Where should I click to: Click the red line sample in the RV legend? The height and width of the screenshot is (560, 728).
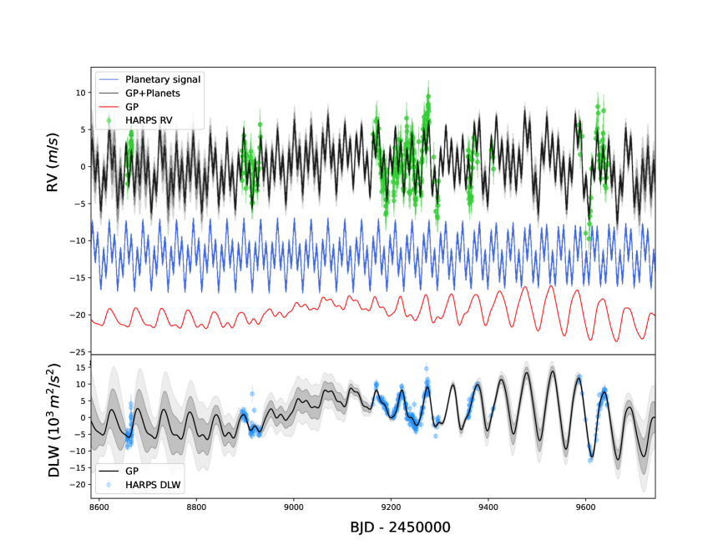click(109, 107)
